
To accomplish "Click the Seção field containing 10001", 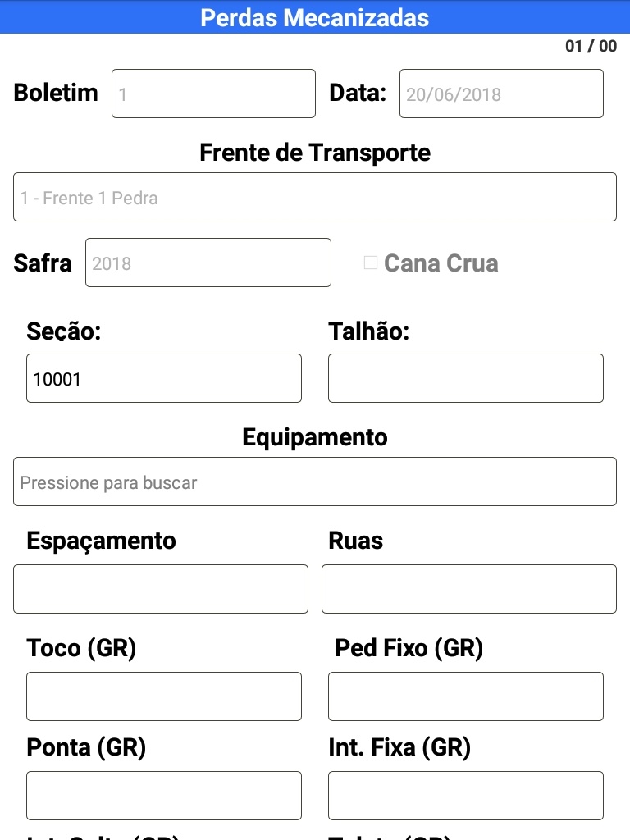I will pos(164,378).
